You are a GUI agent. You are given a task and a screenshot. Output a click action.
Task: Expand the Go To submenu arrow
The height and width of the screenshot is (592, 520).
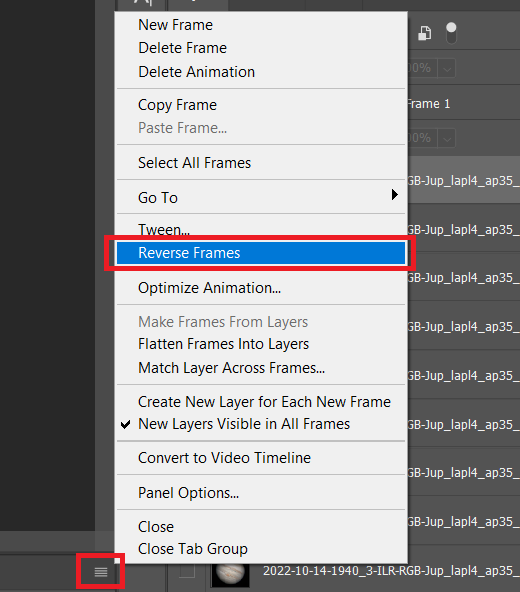click(395, 195)
